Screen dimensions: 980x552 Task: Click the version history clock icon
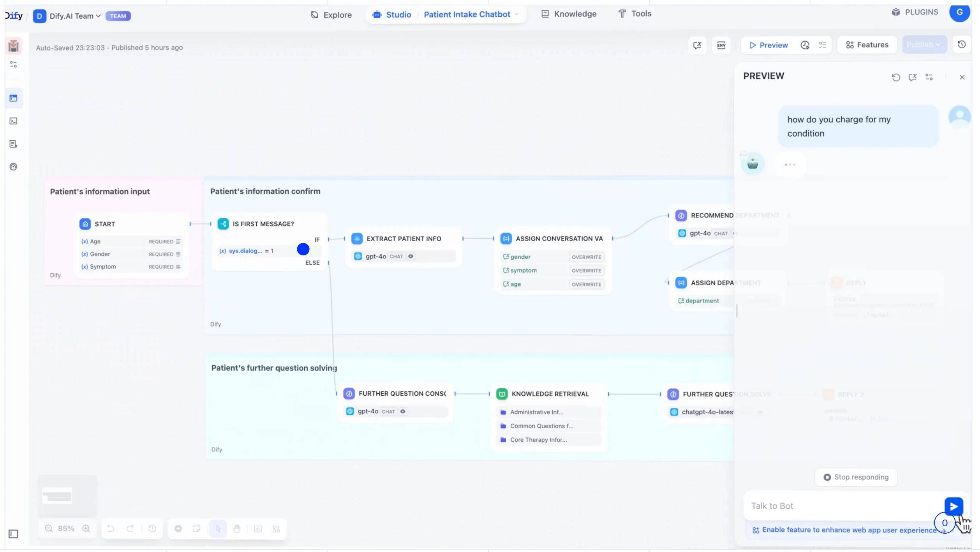(x=961, y=44)
